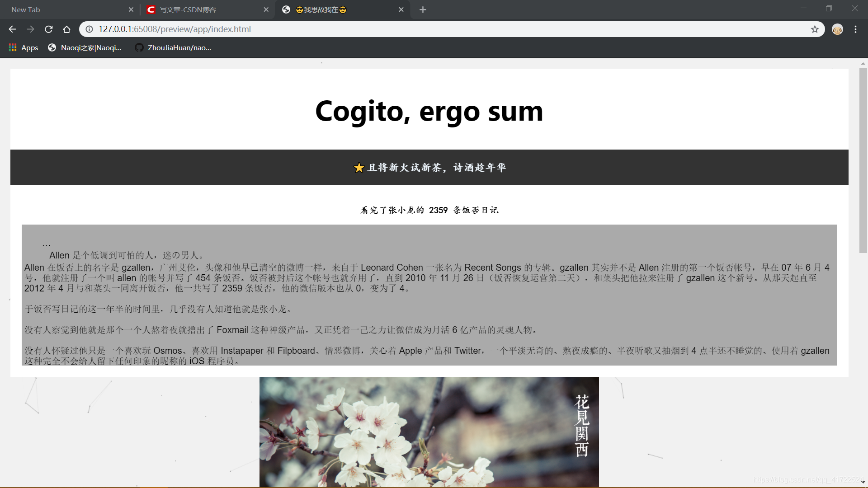Open a new tab with plus button
The height and width of the screenshot is (488, 868).
pyautogui.click(x=423, y=9)
